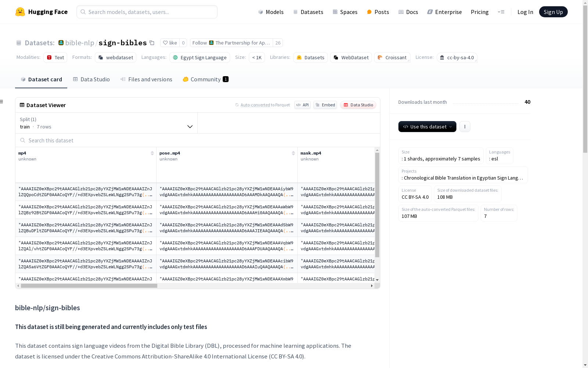The image size is (588, 368).
Task: Expand the Split train dropdown
Action: 107,123
